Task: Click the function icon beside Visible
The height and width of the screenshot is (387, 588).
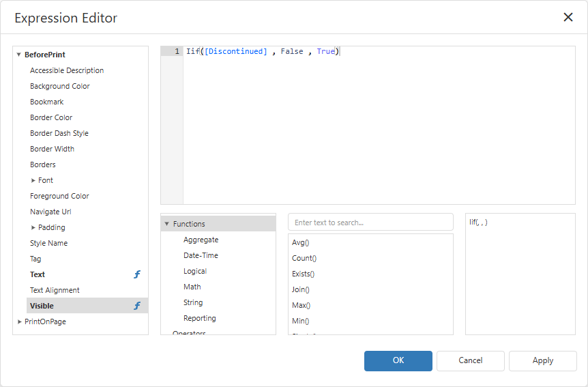Action: 137,306
